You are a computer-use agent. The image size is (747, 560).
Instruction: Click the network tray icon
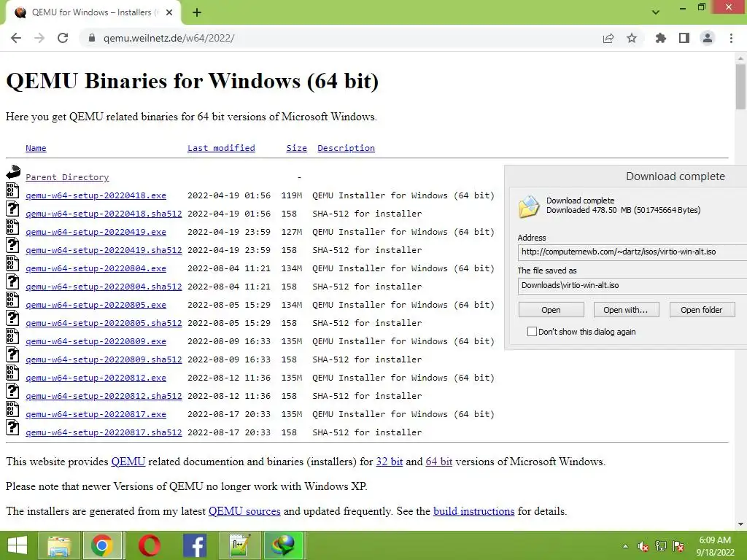coord(661,546)
